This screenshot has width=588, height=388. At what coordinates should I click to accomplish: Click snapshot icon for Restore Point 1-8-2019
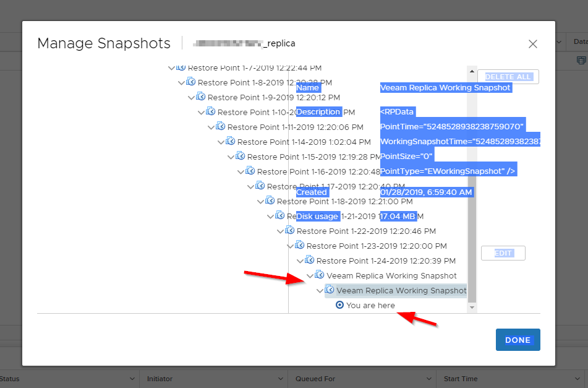[x=191, y=82]
